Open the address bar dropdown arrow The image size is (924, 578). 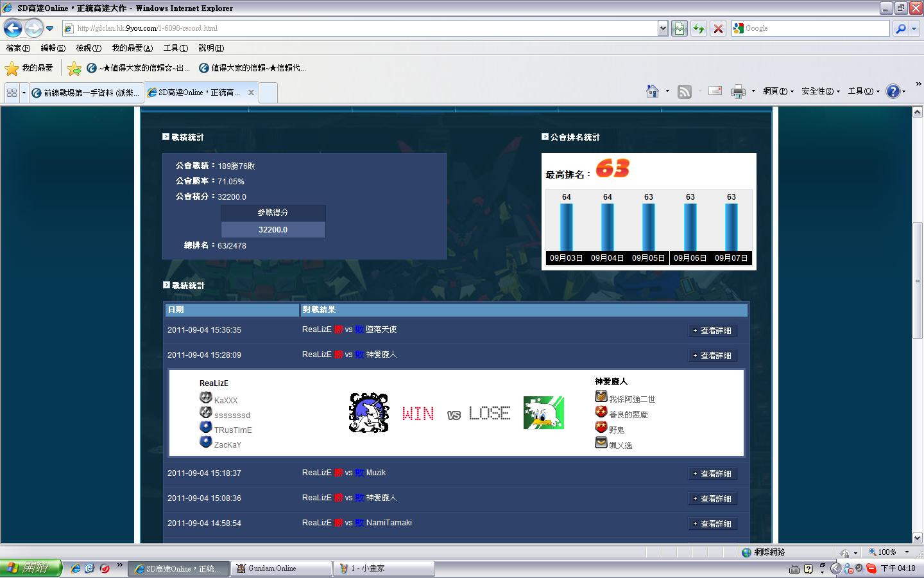tap(663, 28)
